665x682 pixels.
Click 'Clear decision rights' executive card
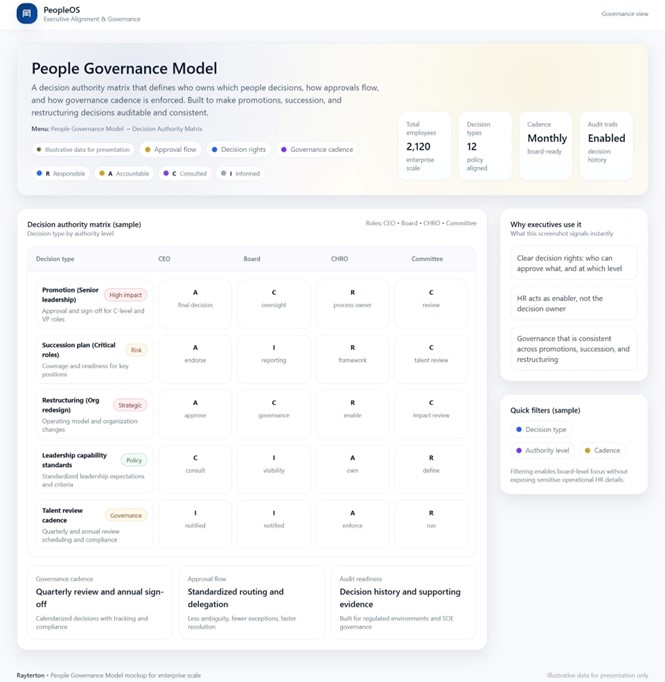pyautogui.click(x=574, y=263)
